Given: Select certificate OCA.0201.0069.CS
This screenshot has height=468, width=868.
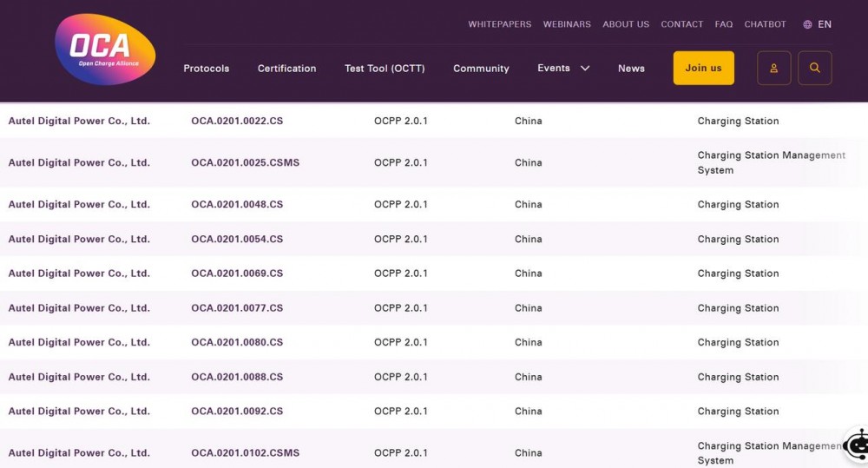Looking at the screenshot, I should click(x=237, y=273).
